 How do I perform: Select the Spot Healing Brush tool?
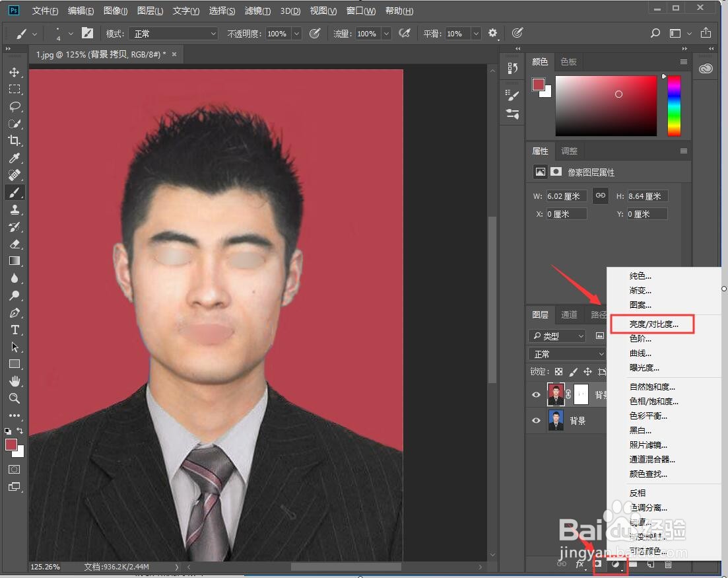15,175
